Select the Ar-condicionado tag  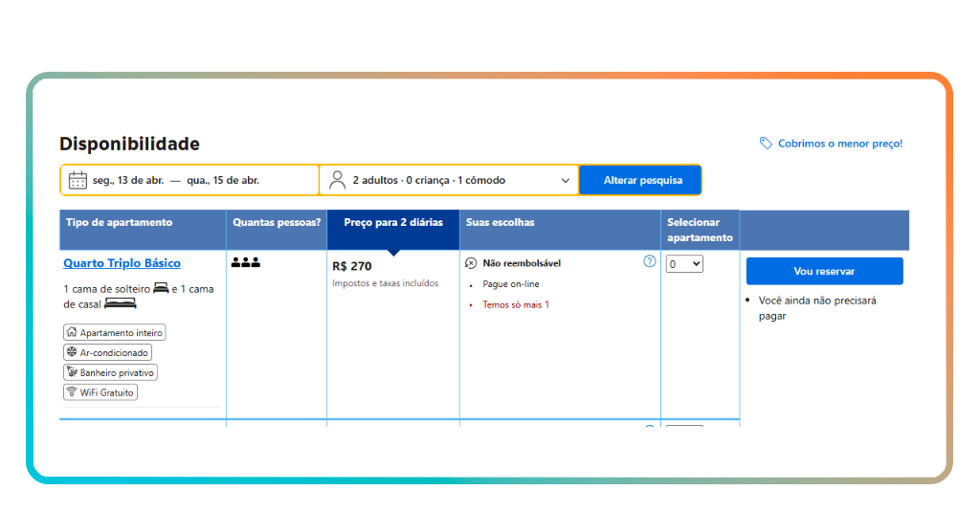tap(107, 352)
